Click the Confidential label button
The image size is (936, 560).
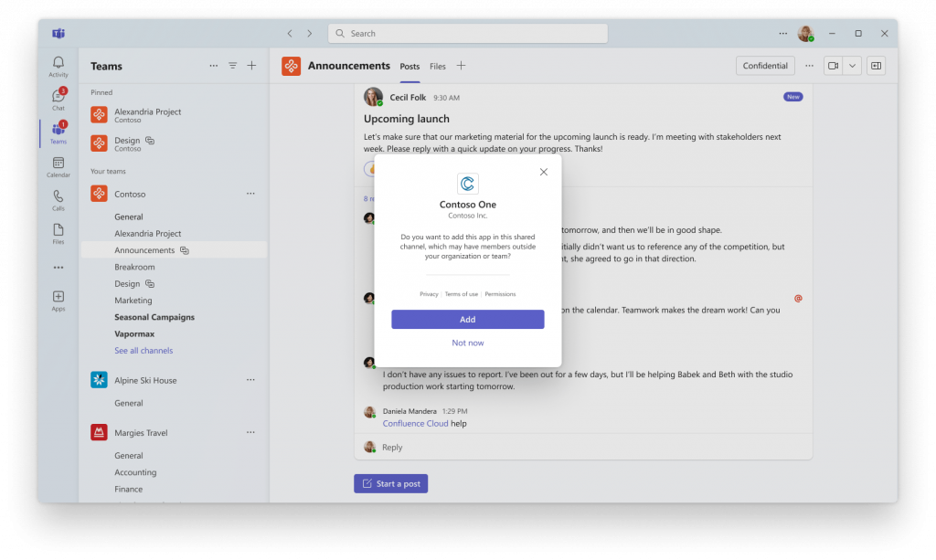[x=765, y=66]
